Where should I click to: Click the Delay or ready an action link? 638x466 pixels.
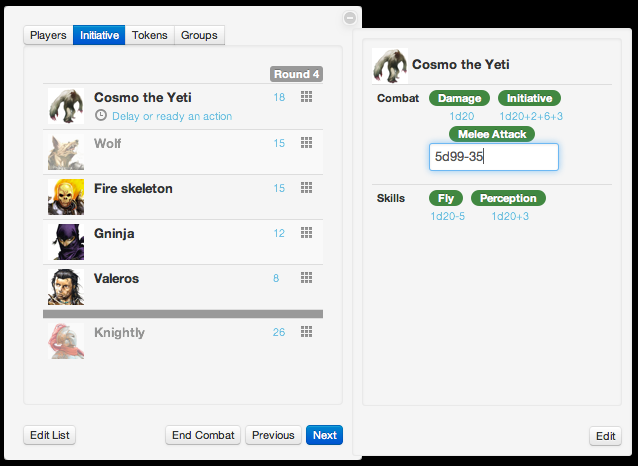coord(172,116)
